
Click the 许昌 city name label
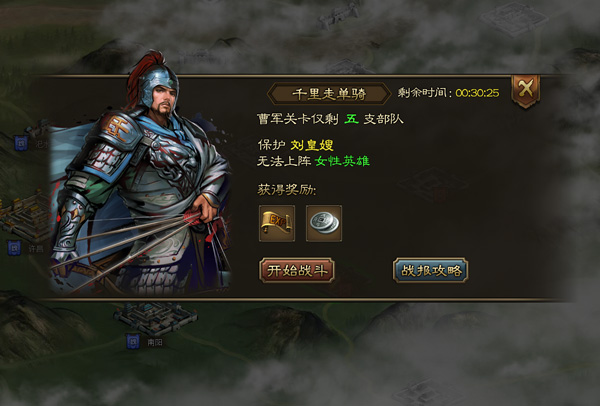pos(36,249)
